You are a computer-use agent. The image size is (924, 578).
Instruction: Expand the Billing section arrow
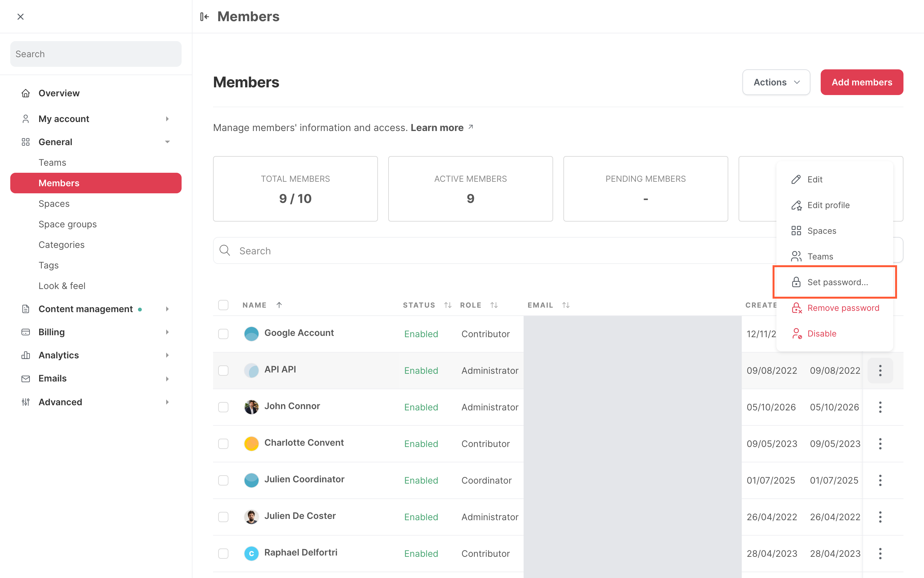(167, 332)
